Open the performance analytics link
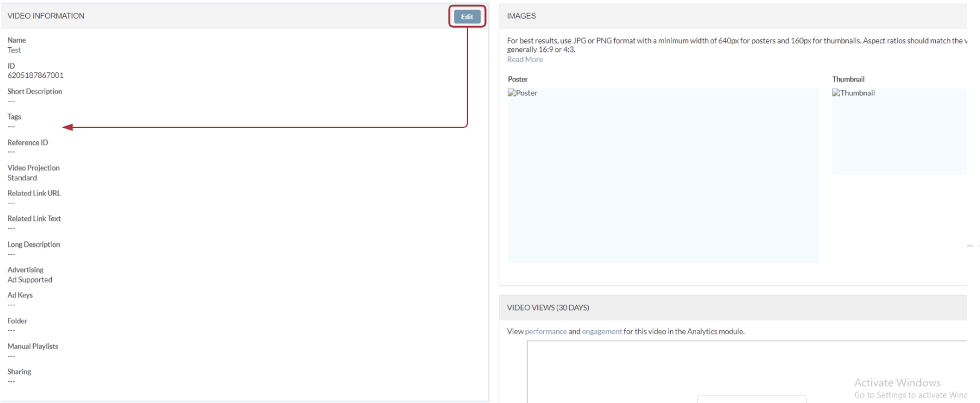Screen dimensions: 980x403 [x=545, y=332]
